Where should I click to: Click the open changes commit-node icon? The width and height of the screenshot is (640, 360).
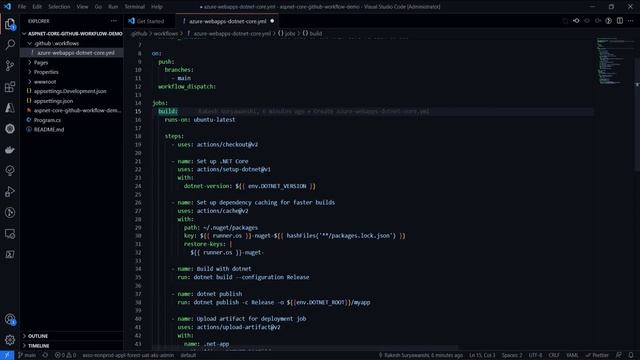point(576,21)
